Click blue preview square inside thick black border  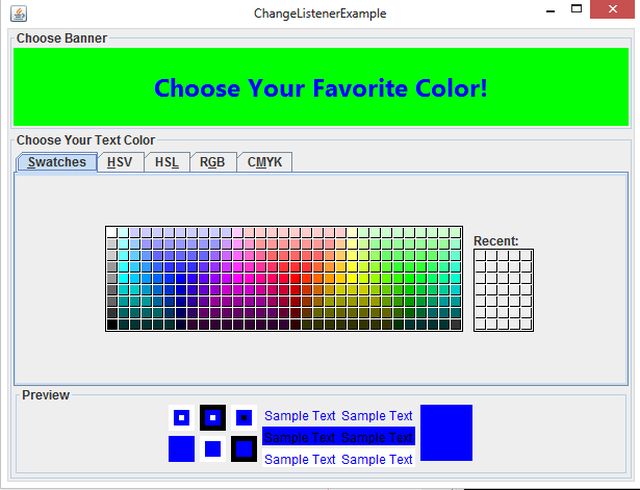244,449
